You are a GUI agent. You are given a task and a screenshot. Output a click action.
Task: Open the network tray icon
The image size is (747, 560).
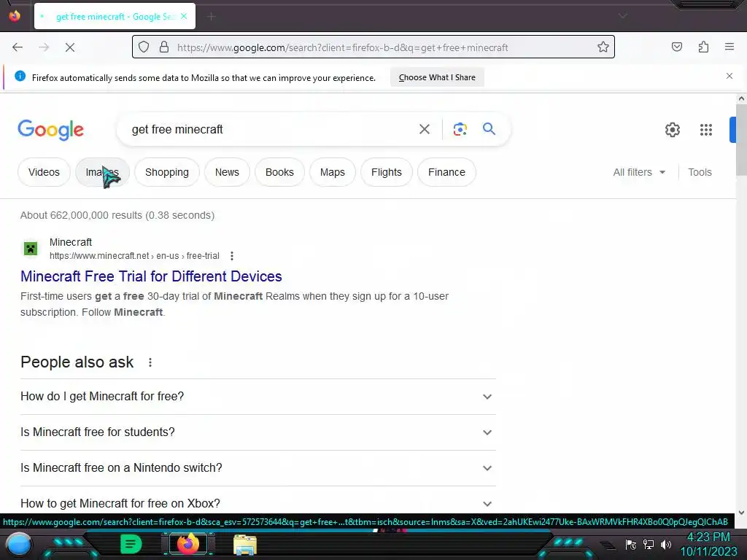click(649, 544)
